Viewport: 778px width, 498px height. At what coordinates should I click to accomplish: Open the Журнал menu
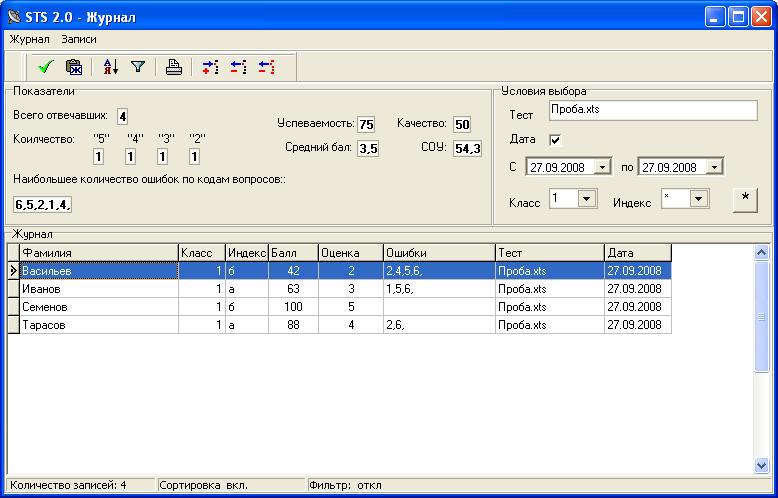coord(29,39)
